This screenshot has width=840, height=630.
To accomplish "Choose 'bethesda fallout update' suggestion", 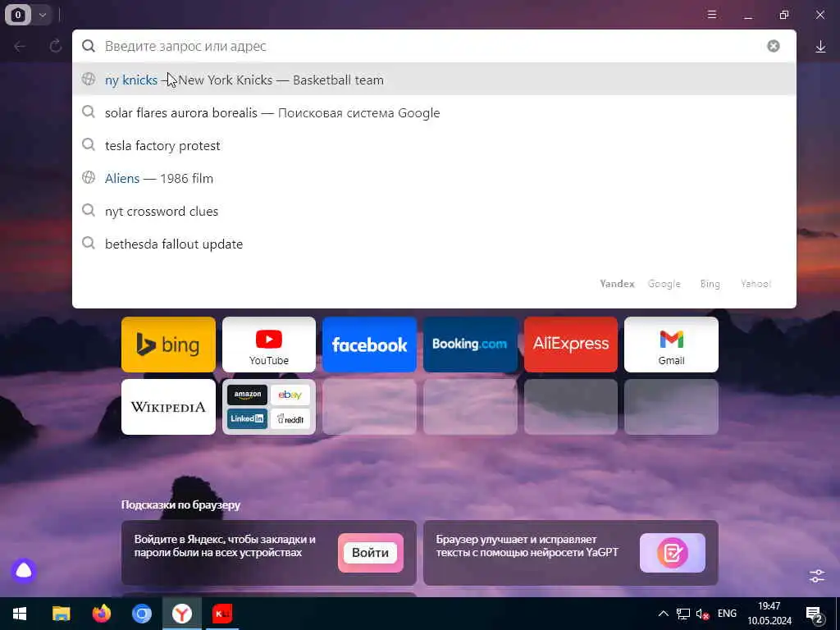I will pos(434,244).
